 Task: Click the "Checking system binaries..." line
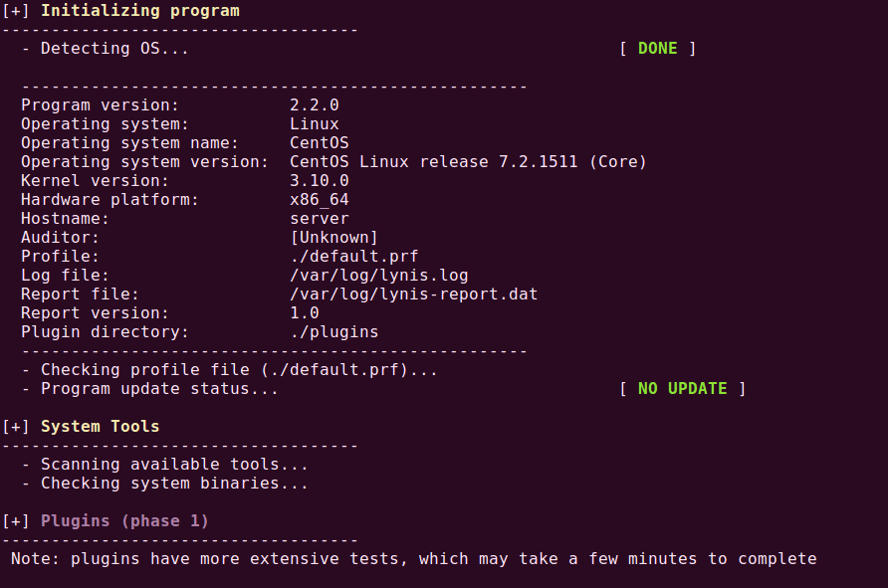pyautogui.click(x=174, y=485)
